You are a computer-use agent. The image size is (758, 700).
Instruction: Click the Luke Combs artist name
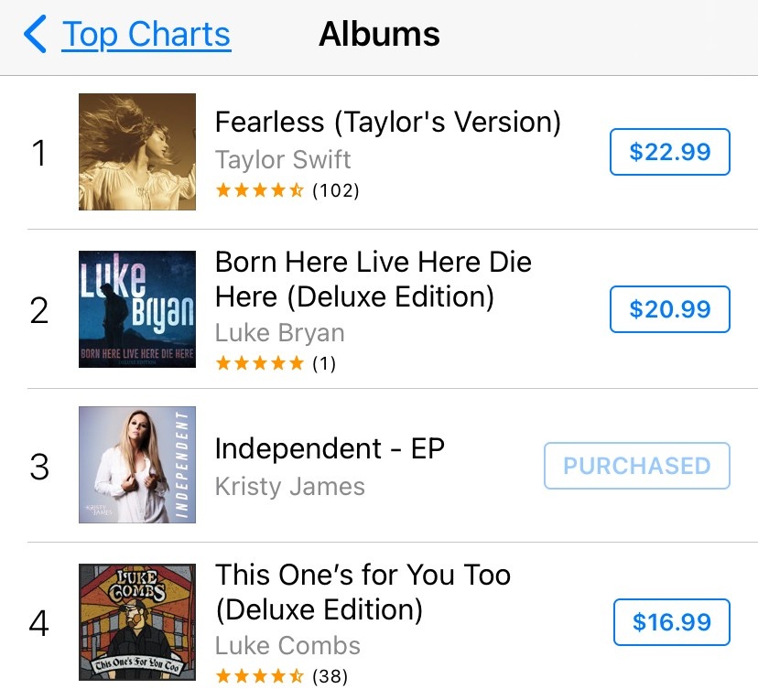(287, 645)
